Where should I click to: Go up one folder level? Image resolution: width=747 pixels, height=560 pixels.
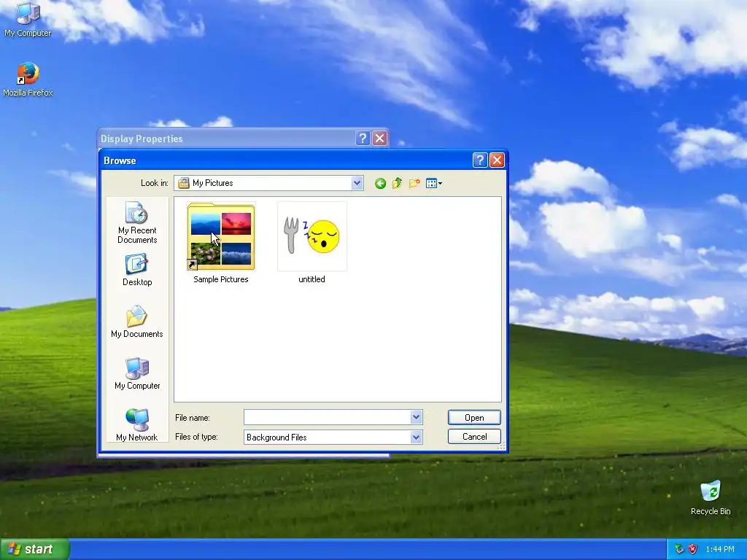coord(397,183)
